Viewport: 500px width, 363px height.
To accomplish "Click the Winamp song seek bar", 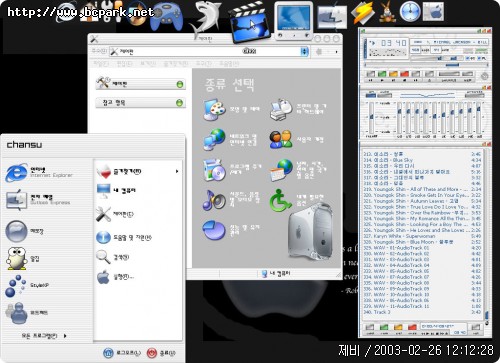I will pyautogui.click(x=425, y=65).
